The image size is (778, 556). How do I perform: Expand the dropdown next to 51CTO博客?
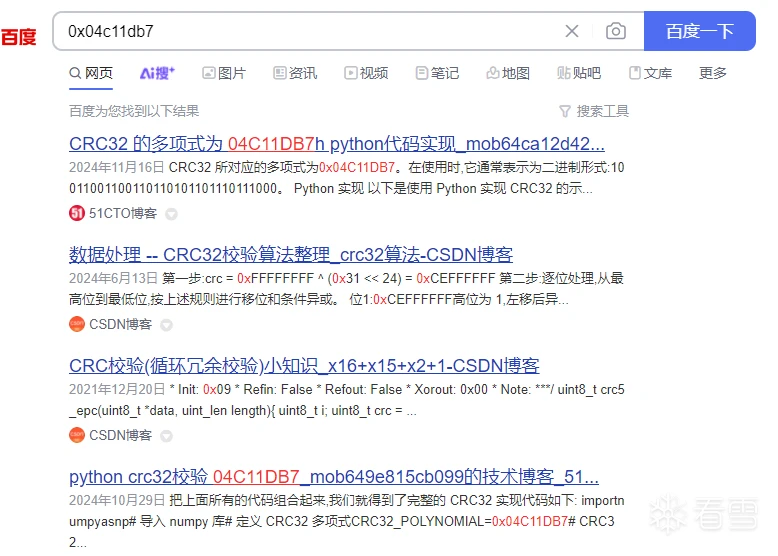pyautogui.click(x=171, y=214)
